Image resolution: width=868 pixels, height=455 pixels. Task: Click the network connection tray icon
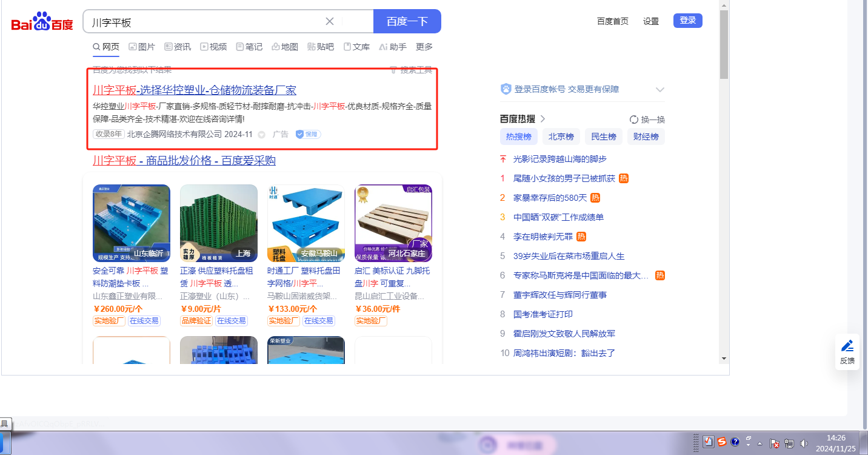[x=789, y=443]
